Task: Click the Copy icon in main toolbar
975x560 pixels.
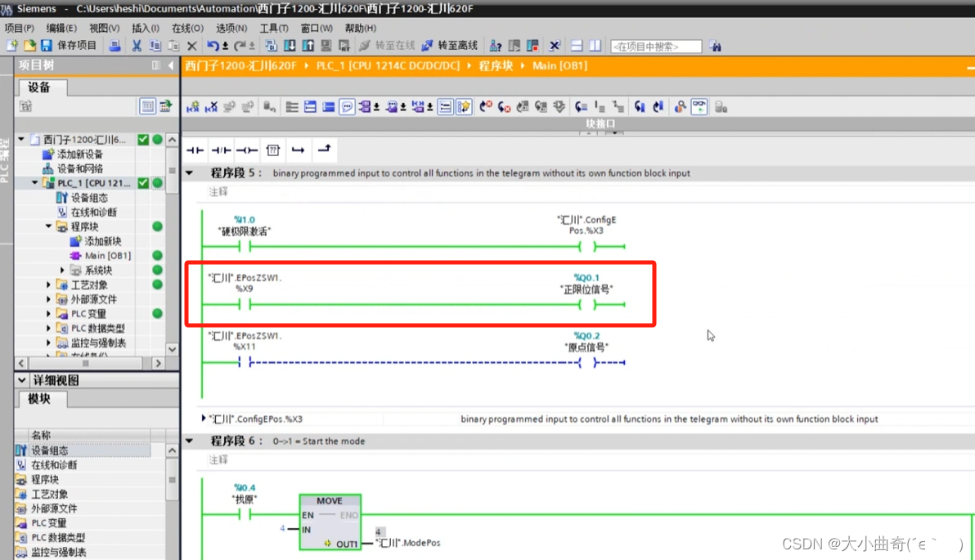Action: coord(155,45)
